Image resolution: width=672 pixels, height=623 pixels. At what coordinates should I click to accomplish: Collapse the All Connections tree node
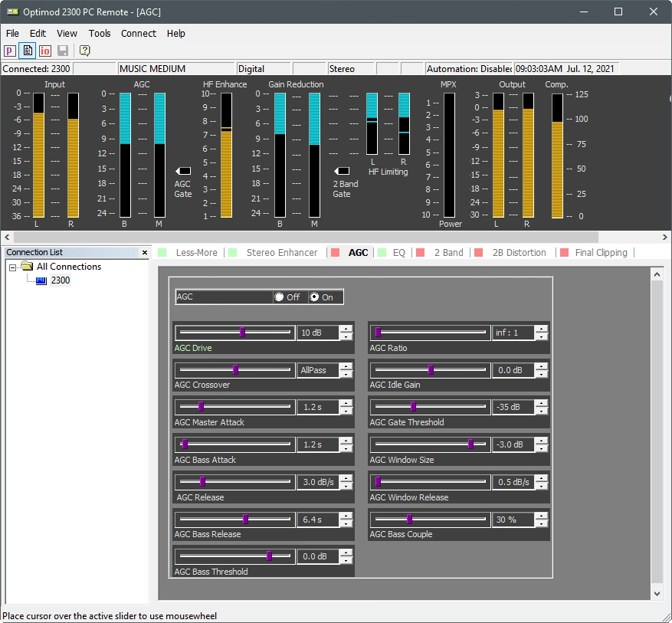[12, 267]
